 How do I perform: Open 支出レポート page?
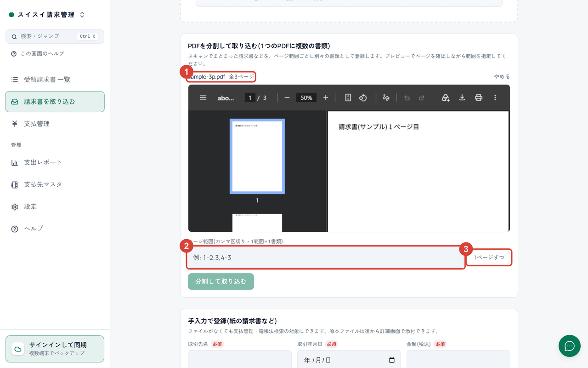pos(55,162)
